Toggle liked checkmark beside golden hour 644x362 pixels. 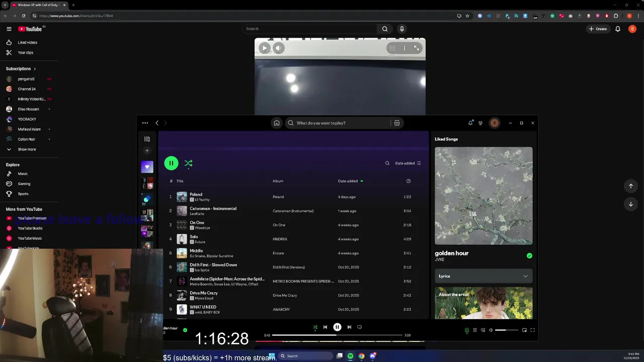coord(529,255)
